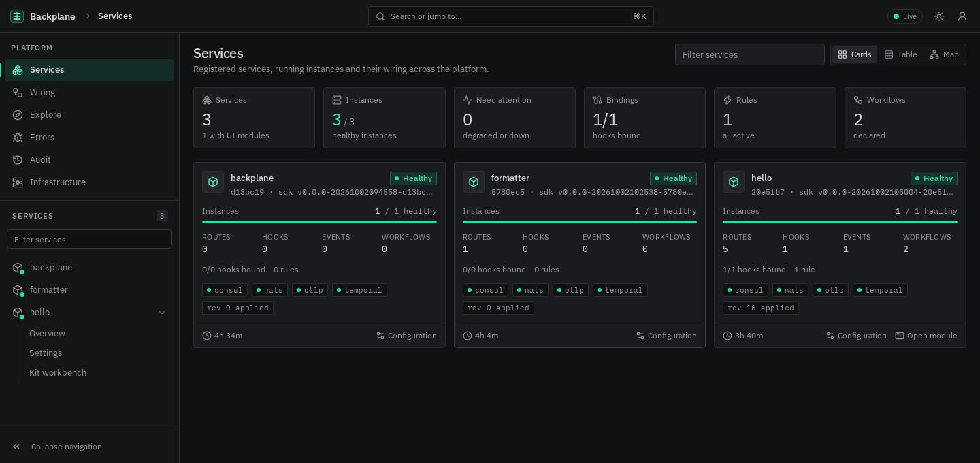Viewport: 980px width, 463px height.
Task: Click the instances health bar on hello card
Action: click(x=840, y=222)
